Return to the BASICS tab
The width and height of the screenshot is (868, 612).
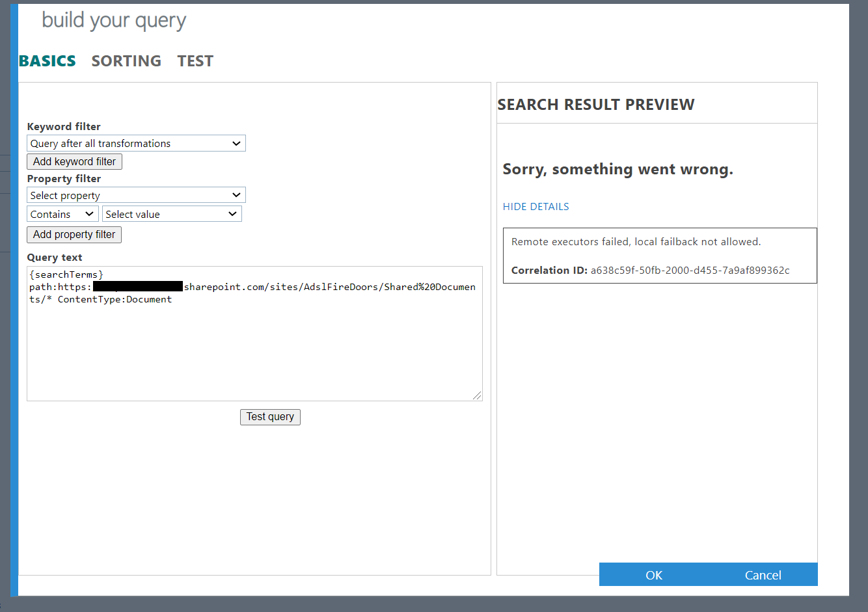pyautogui.click(x=46, y=60)
